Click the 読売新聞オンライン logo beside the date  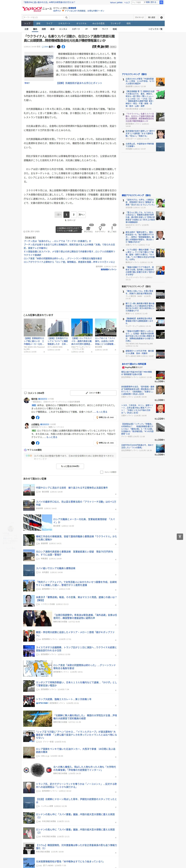104,47
